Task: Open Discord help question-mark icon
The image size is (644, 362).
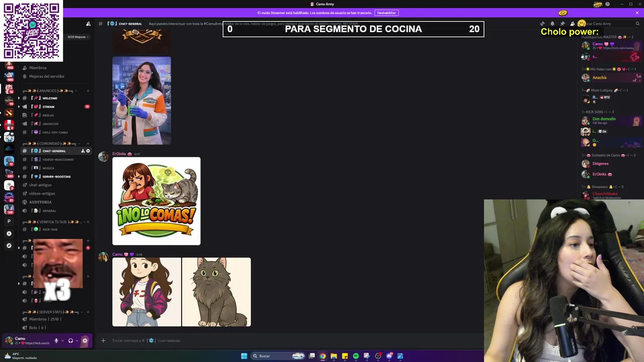Action: click(608, 4)
